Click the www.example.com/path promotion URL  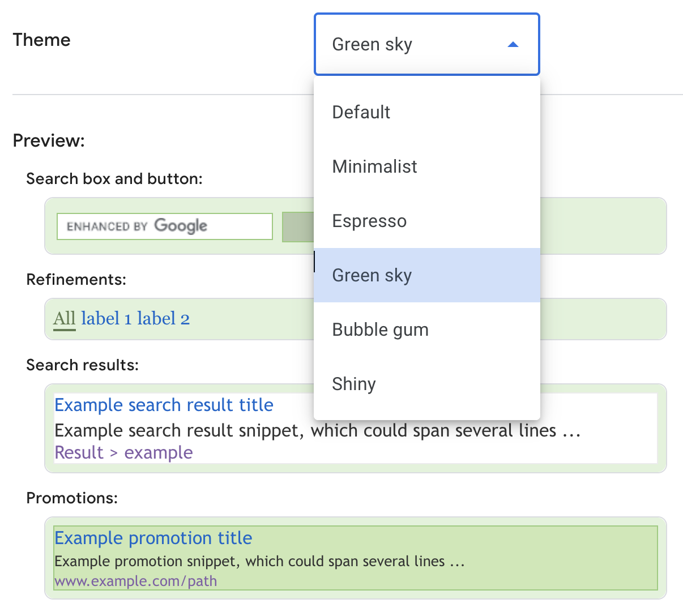click(x=135, y=581)
